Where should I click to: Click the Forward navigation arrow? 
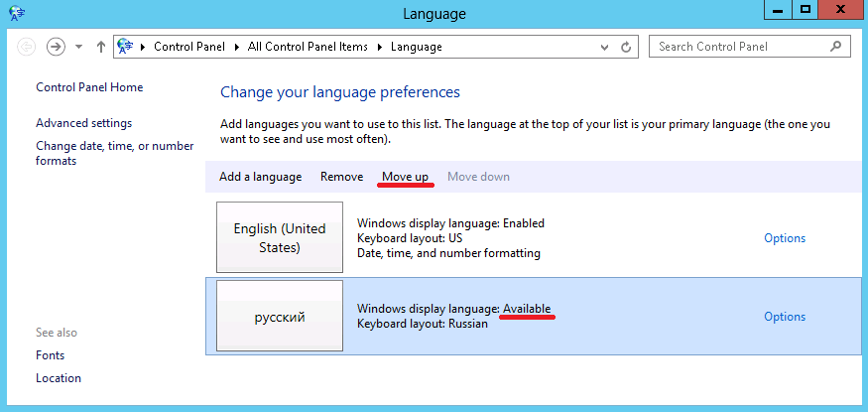coord(56,47)
